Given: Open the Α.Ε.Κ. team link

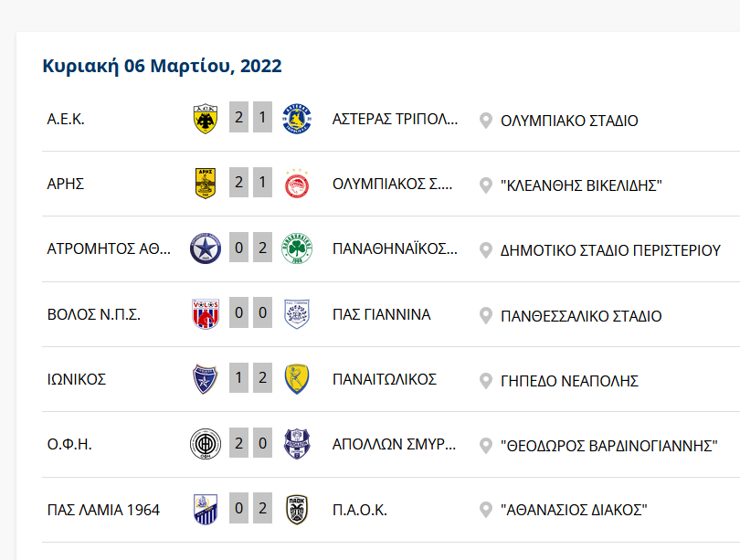Looking at the screenshot, I should (x=66, y=120).
